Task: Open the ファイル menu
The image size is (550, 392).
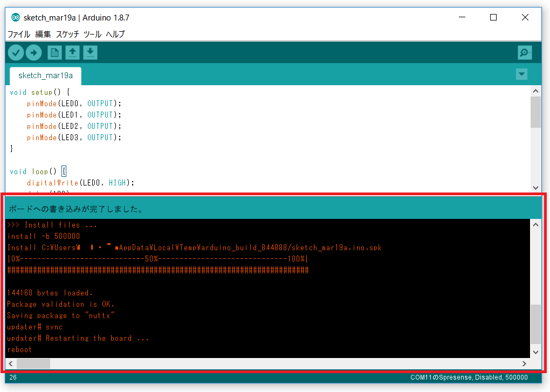Action: [x=19, y=34]
